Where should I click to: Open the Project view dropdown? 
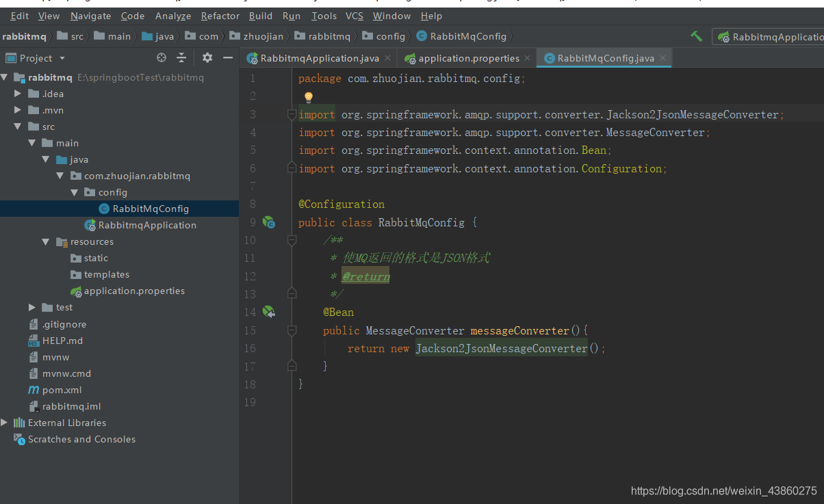pos(62,58)
